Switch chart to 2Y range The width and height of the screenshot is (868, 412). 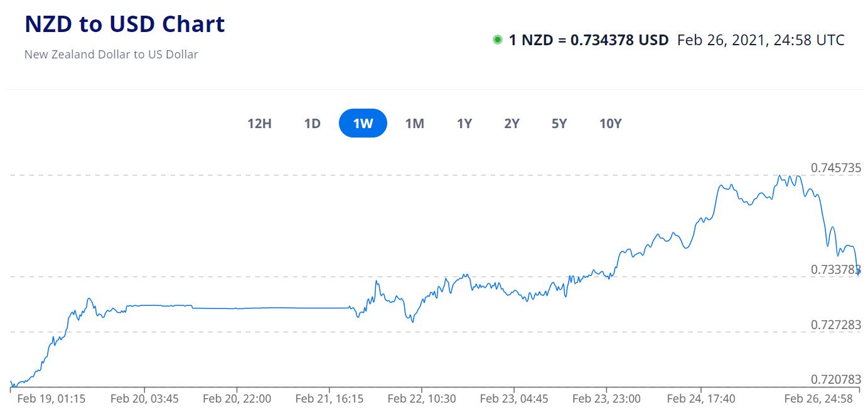click(x=512, y=124)
